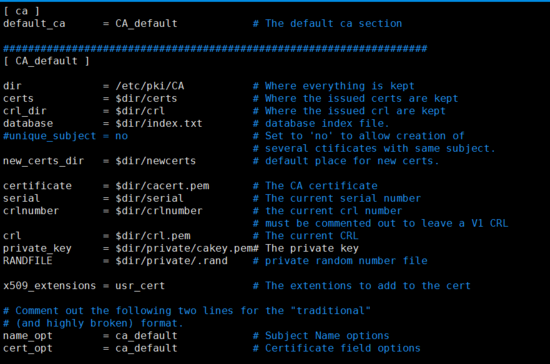The image size is (550, 364).
Task: Click the /etc/pki/CA directory path
Action: tap(149, 86)
